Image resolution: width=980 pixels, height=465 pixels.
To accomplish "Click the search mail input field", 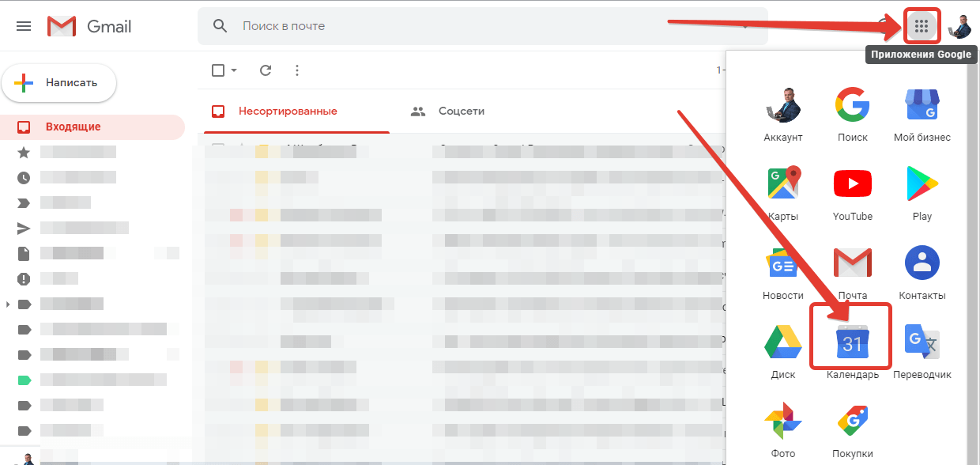I will point(474,26).
